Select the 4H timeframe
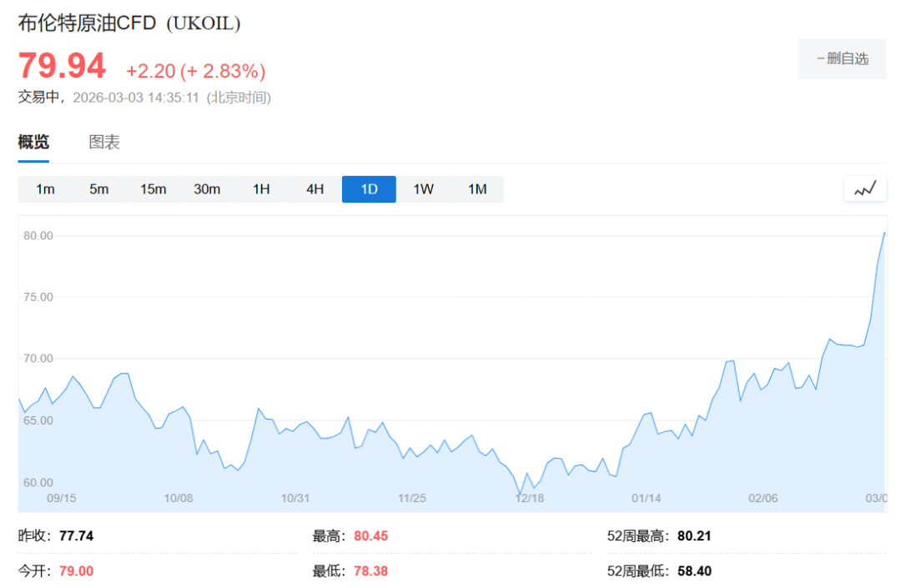The image size is (901, 588). click(x=315, y=189)
